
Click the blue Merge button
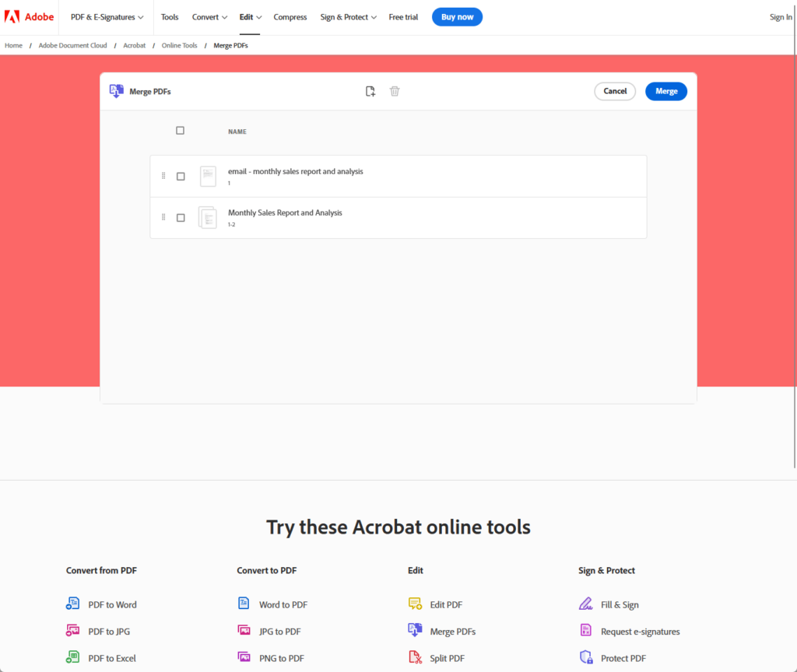(x=666, y=92)
